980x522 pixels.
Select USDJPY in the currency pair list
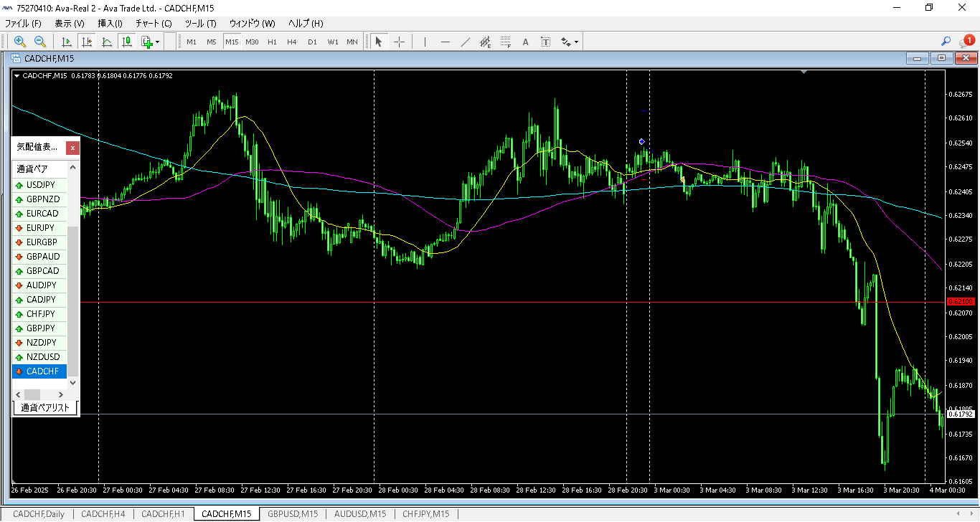[40, 185]
